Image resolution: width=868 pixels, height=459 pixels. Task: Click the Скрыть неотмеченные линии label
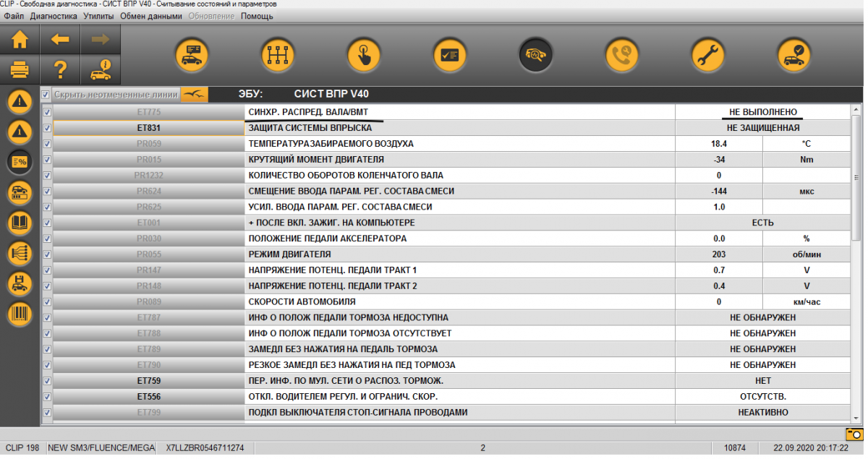tap(116, 94)
